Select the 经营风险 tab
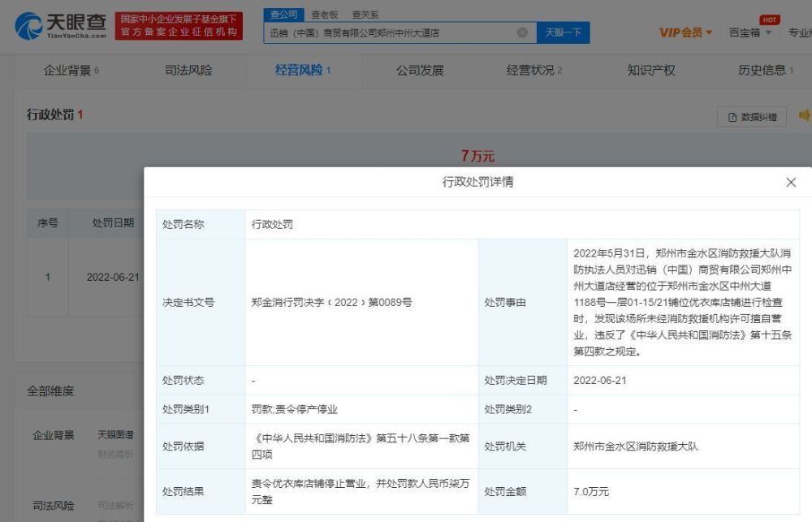 (303, 70)
